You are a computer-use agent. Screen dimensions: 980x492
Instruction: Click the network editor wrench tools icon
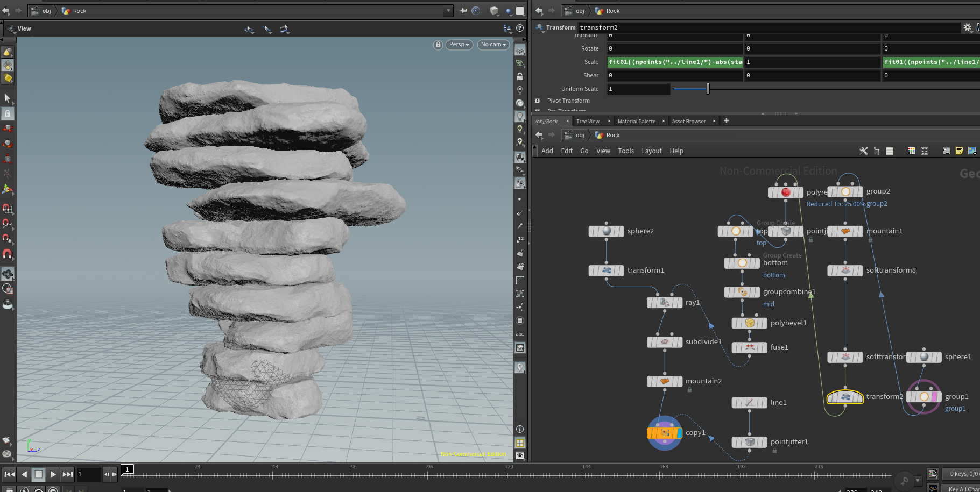[x=864, y=151]
